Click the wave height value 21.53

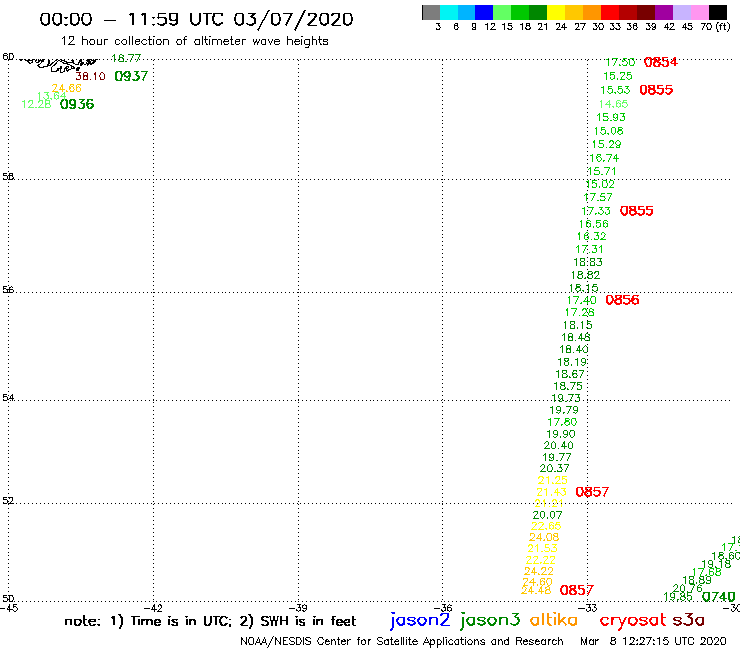pyautogui.click(x=542, y=549)
